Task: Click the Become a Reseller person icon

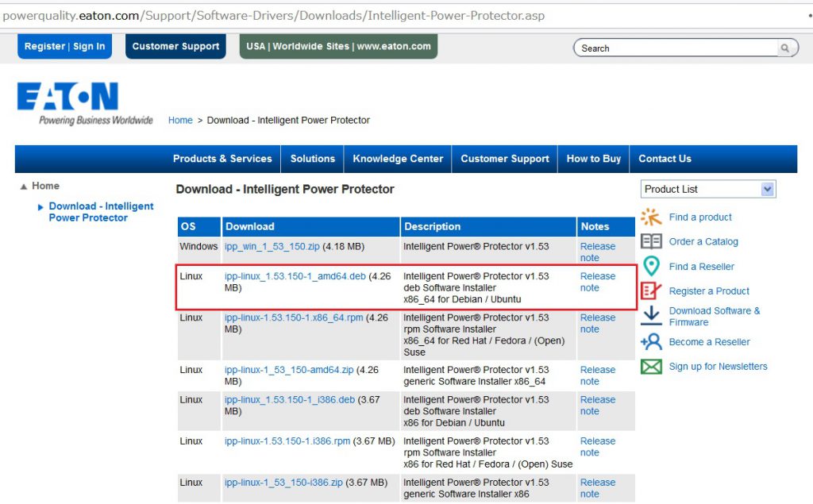Action: click(x=651, y=341)
